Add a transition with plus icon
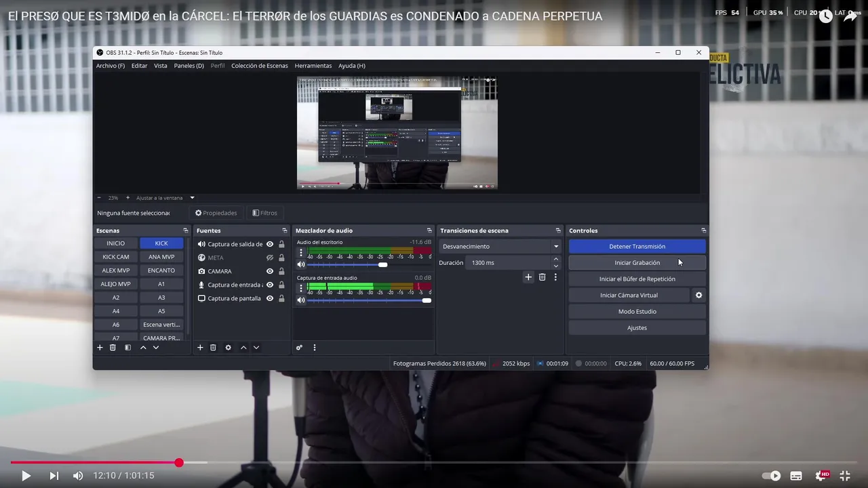 (x=528, y=277)
